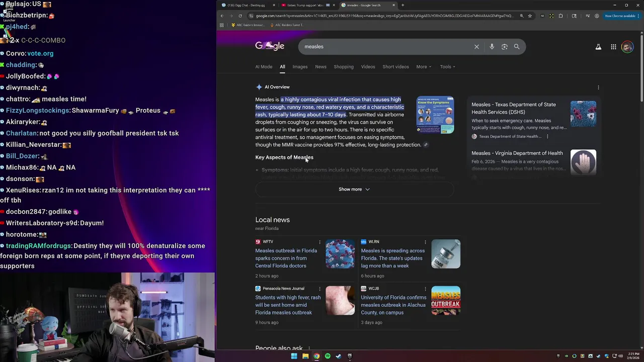This screenshot has width=644, height=362.
Task: Open Chrome apps bookmarks grid icon
Action: click(221, 25)
